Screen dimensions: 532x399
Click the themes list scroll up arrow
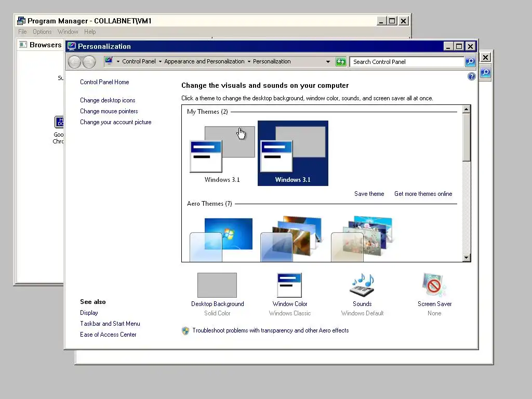coord(466,109)
